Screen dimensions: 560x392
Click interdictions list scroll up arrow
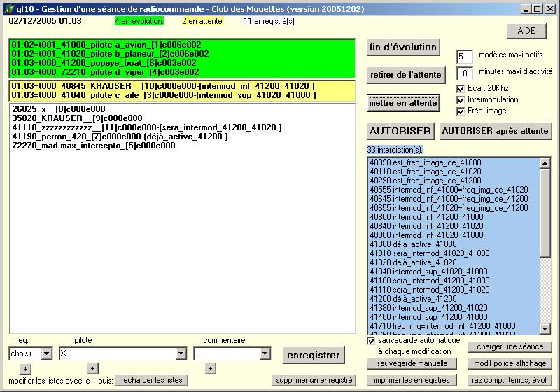click(545, 163)
